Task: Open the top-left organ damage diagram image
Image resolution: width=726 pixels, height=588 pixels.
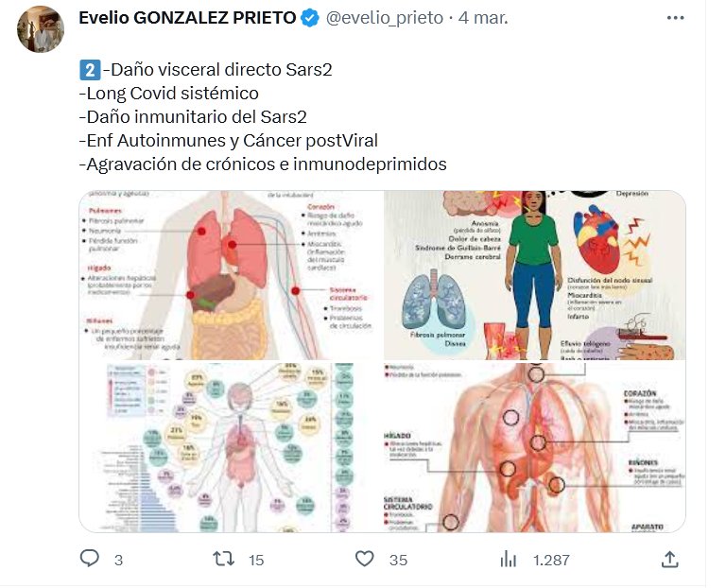Action: tap(230, 274)
